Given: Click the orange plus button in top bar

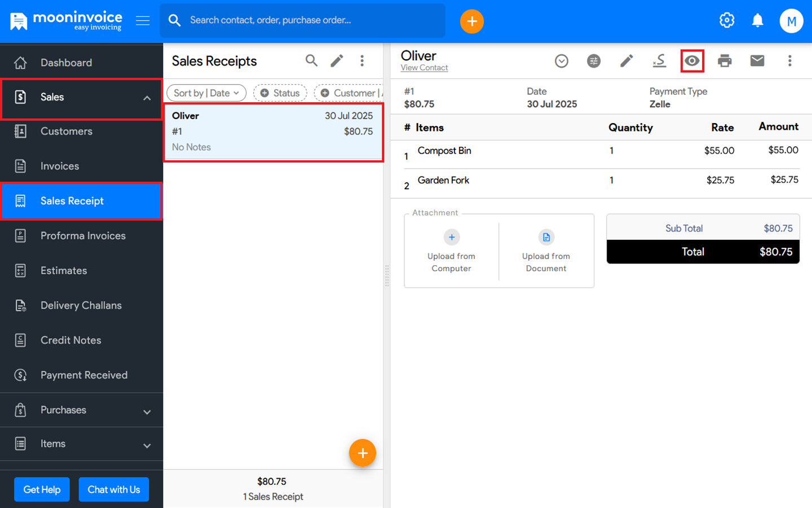Looking at the screenshot, I should tap(471, 21).
